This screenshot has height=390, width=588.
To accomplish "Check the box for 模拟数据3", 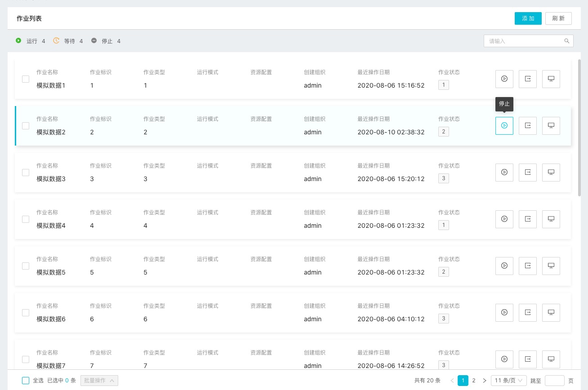I will click(x=26, y=173).
